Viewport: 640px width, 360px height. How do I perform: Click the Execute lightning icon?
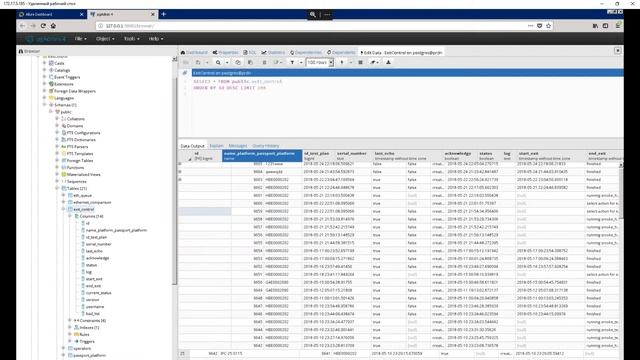[342, 62]
